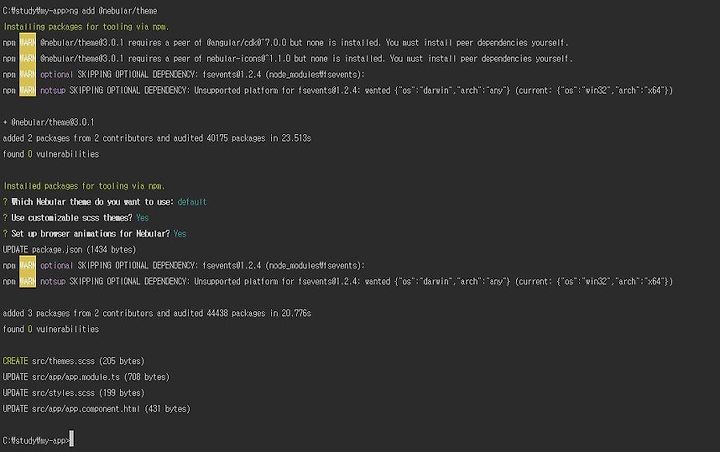
Task: Click 'Yes' answer for customizable scss themes
Action: [142, 218]
